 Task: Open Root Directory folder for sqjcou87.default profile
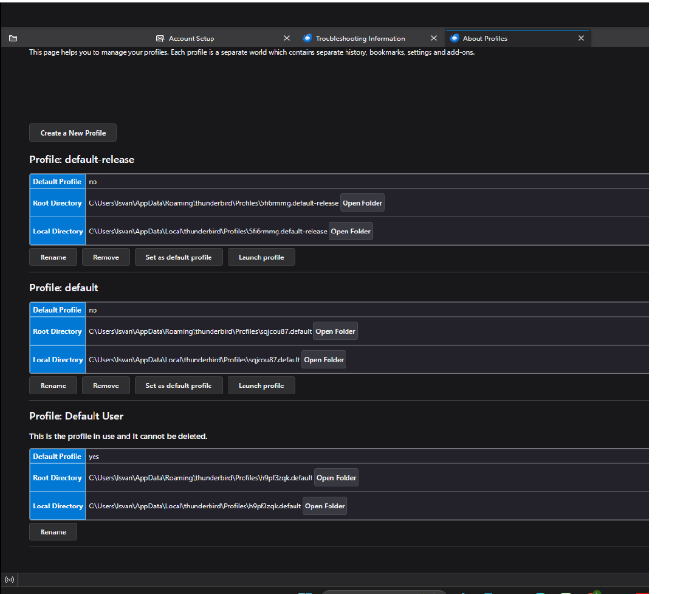coord(335,331)
